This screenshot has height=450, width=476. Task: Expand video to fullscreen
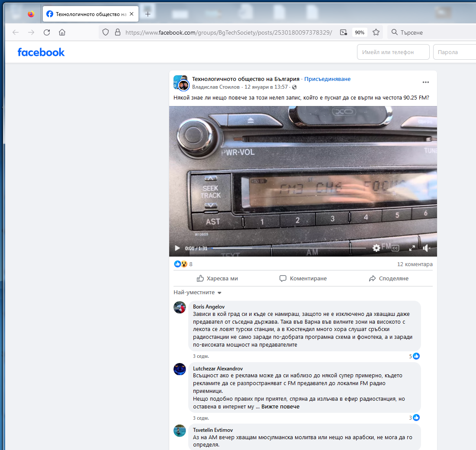coord(412,248)
